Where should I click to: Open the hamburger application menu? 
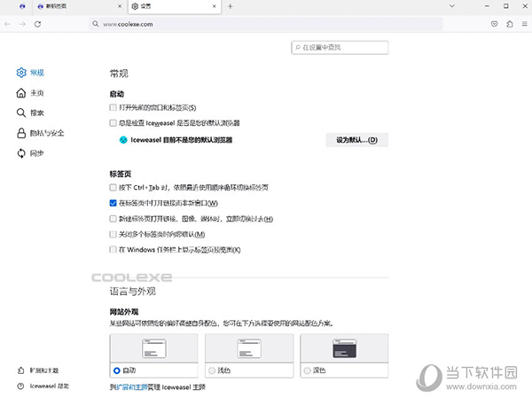tap(525, 24)
